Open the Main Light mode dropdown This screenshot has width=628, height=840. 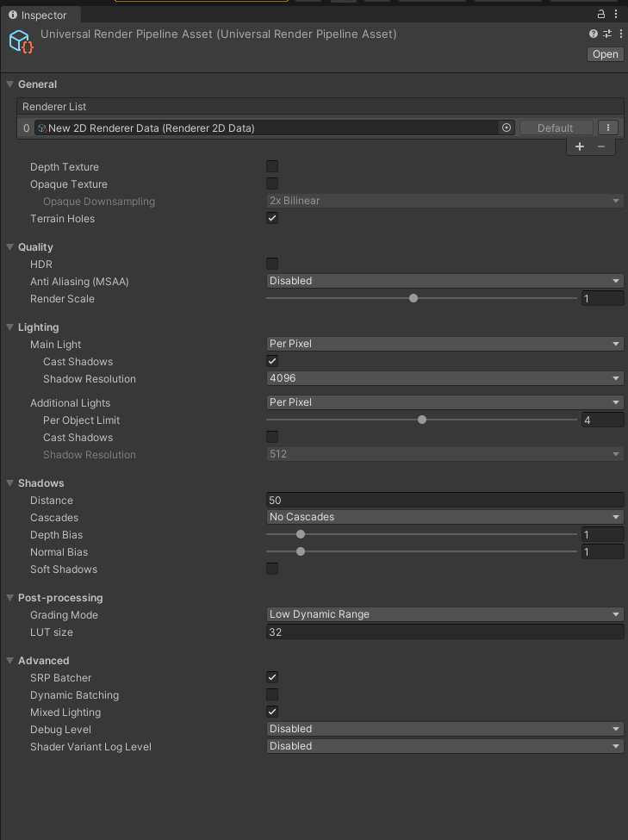[445, 344]
